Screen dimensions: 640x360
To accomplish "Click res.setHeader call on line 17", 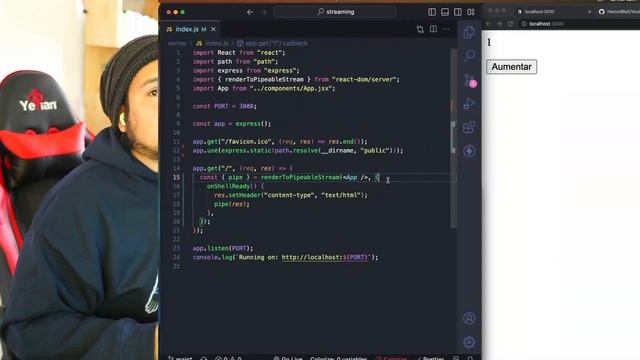I will coord(291,195).
